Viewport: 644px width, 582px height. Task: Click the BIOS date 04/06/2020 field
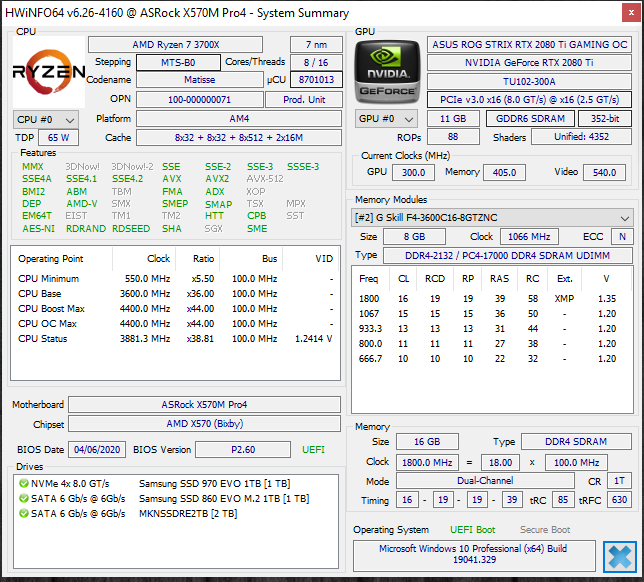(97, 450)
